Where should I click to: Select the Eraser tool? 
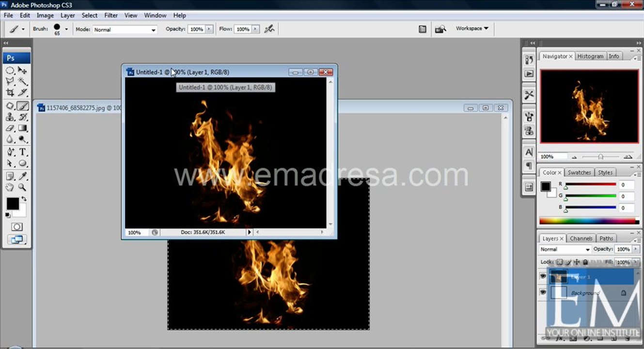coord(10,128)
